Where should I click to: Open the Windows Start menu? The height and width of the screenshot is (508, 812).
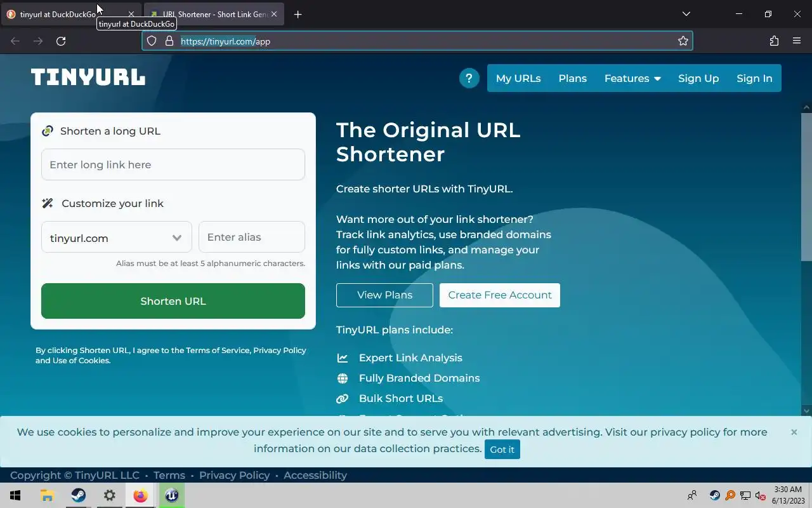(15, 495)
